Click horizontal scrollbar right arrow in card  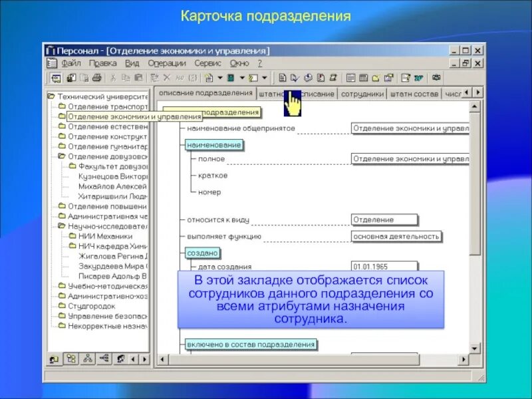(x=463, y=359)
